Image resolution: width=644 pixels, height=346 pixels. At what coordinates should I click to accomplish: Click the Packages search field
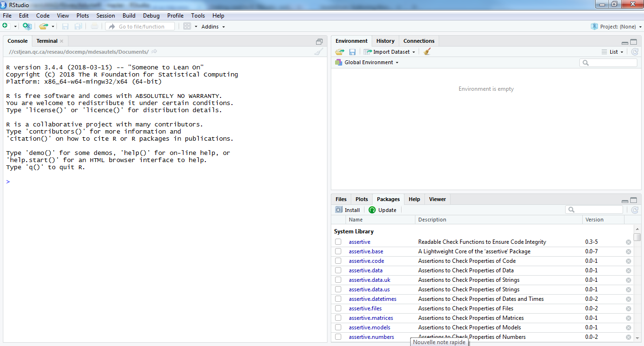(x=594, y=210)
